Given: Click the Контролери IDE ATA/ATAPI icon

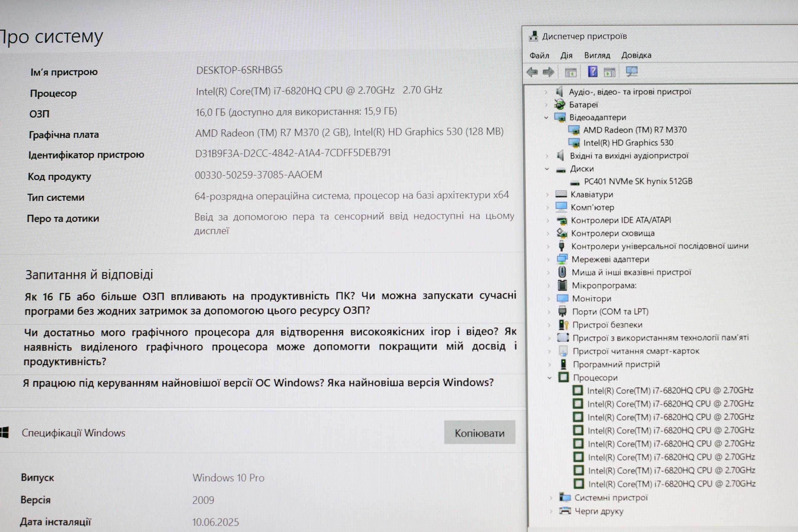Looking at the screenshot, I should [562, 221].
